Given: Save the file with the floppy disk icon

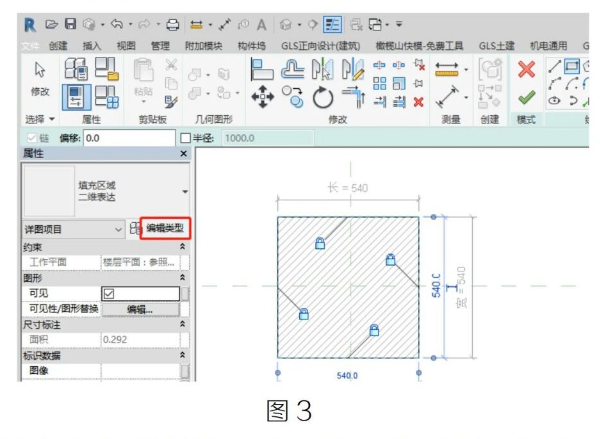Looking at the screenshot, I should (70, 24).
